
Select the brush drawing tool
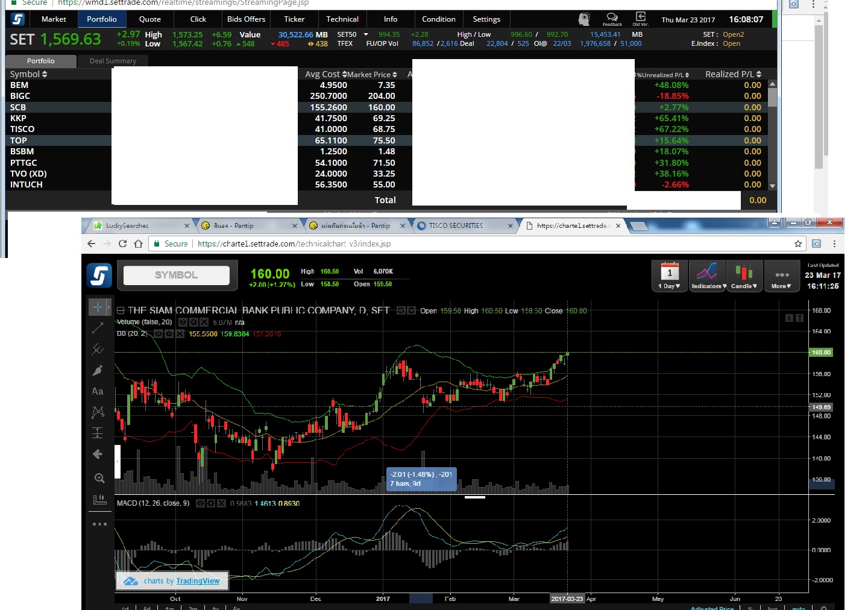tap(98, 370)
